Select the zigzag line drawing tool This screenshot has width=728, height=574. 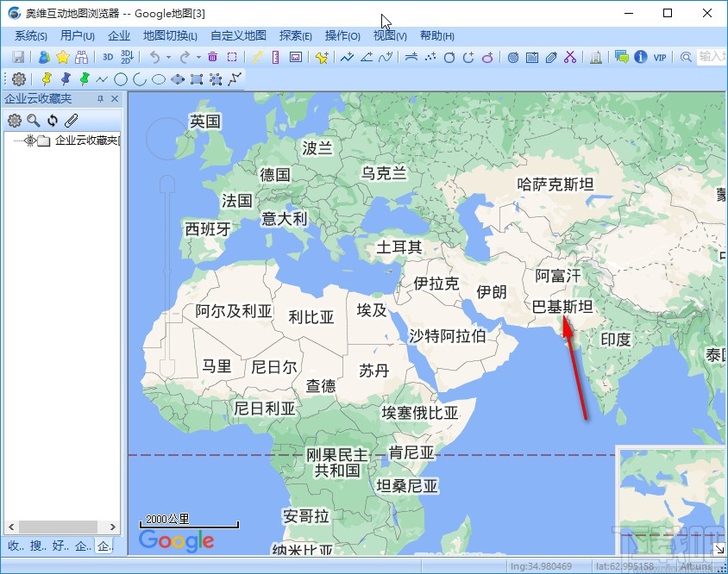102,79
